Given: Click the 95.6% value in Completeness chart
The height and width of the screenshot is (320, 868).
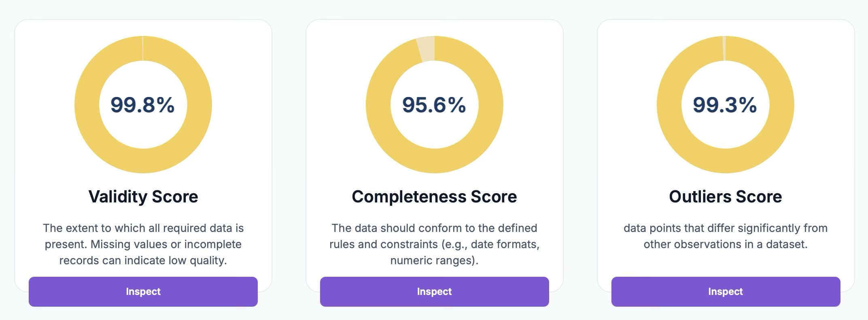Looking at the screenshot, I should (x=434, y=105).
